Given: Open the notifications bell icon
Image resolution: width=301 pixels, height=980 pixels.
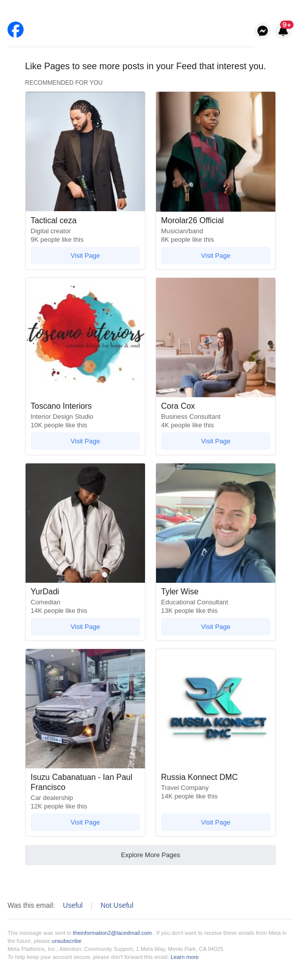Looking at the screenshot, I should tap(283, 31).
